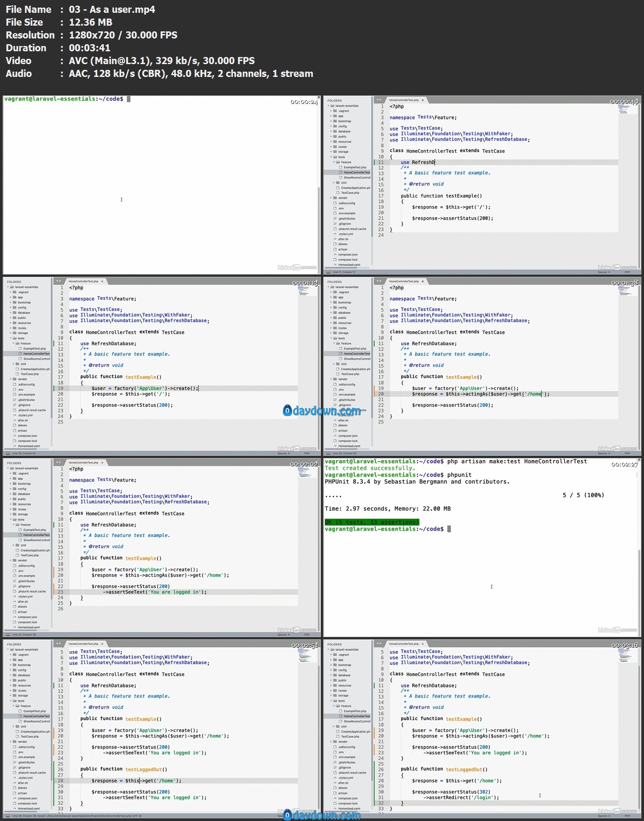This screenshot has height=821, width=644.
Task: In 00:02:02 frame, click the artisan file icon
Action: coord(15,612)
